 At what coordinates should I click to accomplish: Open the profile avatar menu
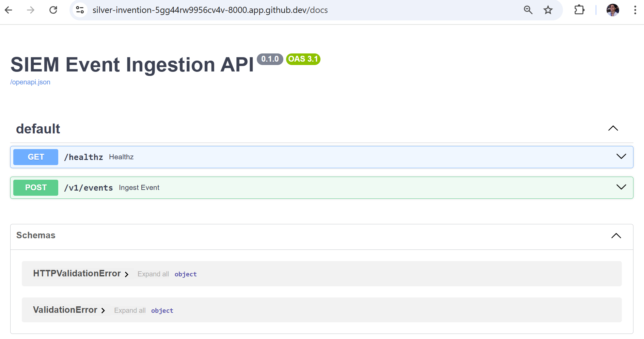[613, 10]
